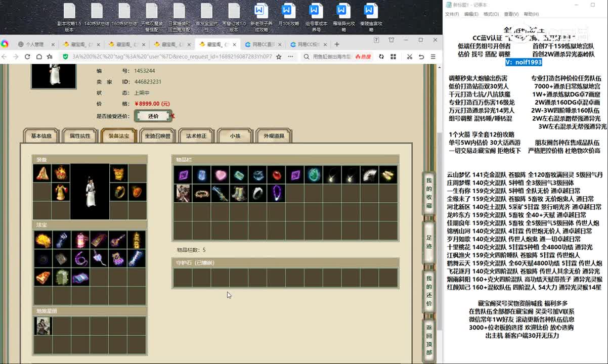Select the boots item in inventory row two

239,193
